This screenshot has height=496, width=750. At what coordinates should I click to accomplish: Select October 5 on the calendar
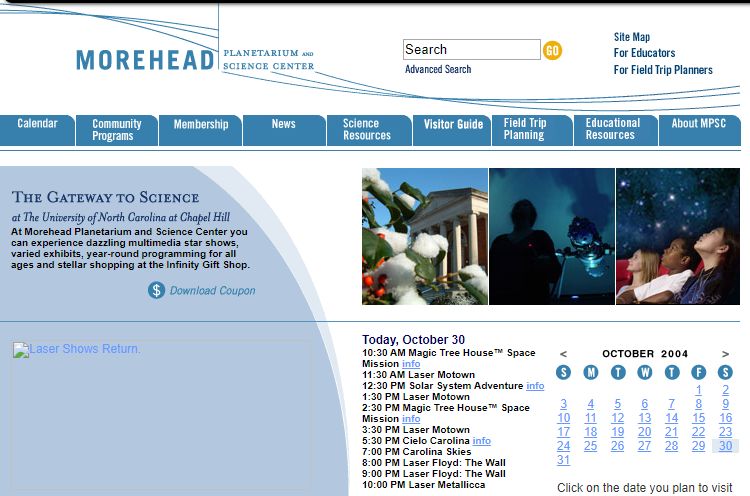[618, 404]
